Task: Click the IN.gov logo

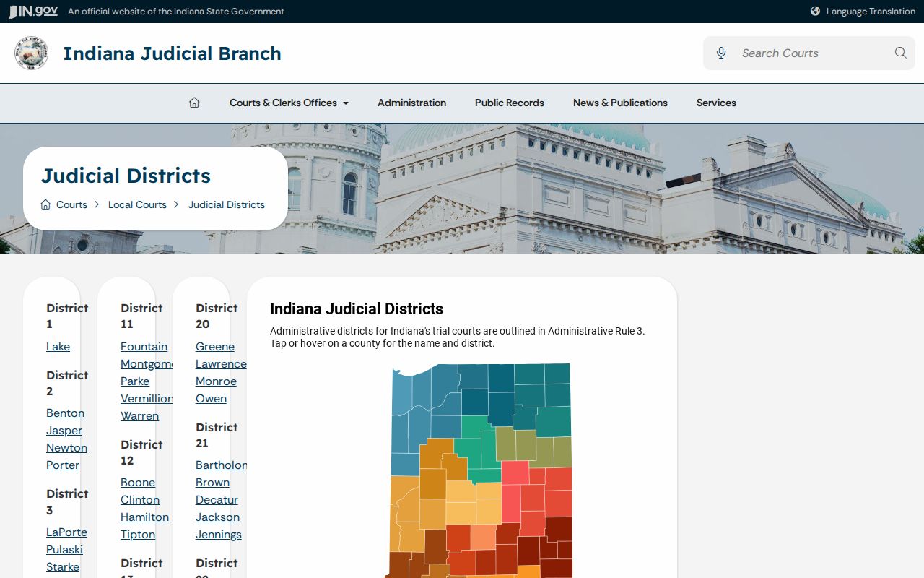Action: (33, 11)
